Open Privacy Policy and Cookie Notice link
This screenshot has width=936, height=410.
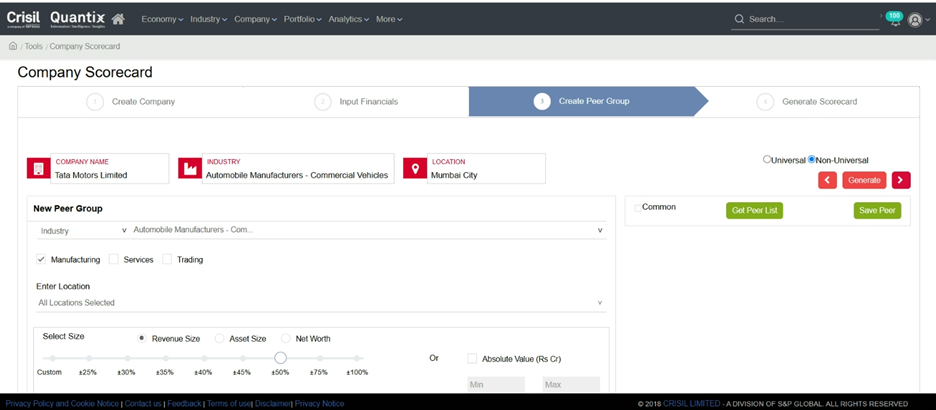62,404
